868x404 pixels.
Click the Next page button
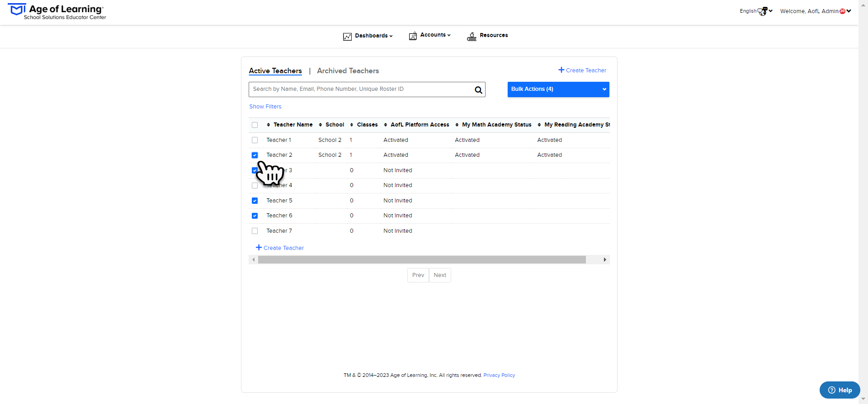tap(440, 275)
